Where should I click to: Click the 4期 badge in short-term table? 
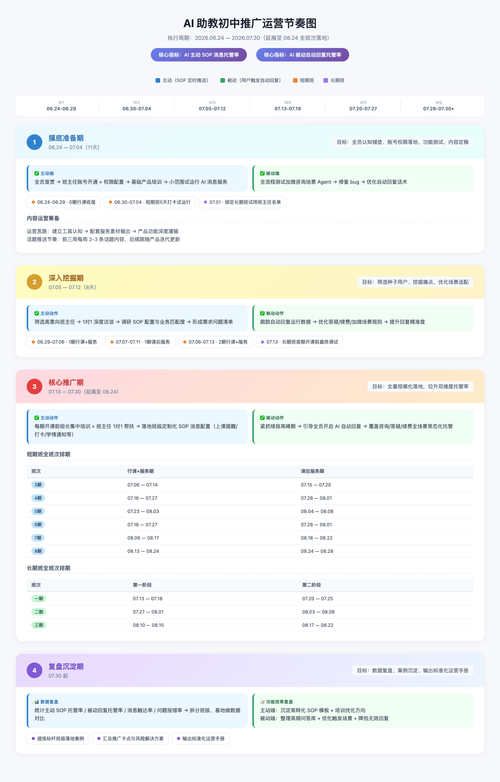pos(38,498)
